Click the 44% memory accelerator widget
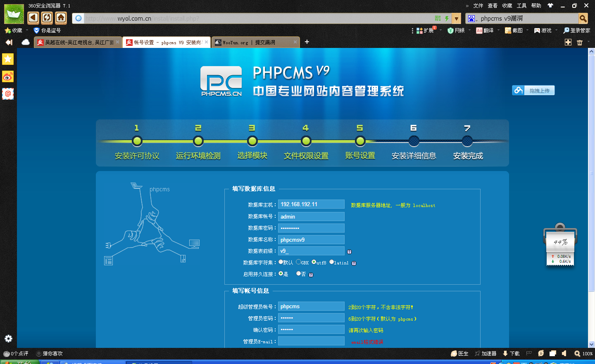Image resolution: width=595 pixels, height=364 pixels. 560,244
